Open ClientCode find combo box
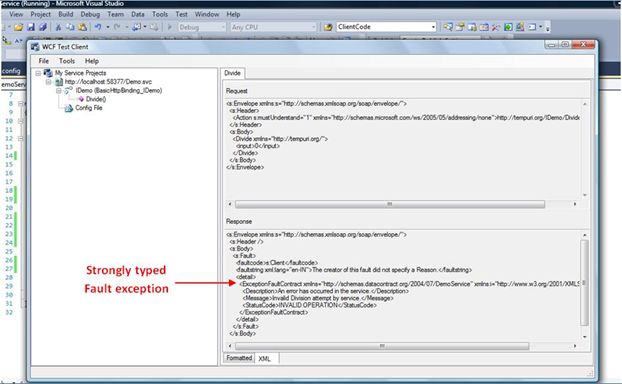 click(x=386, y=27)
